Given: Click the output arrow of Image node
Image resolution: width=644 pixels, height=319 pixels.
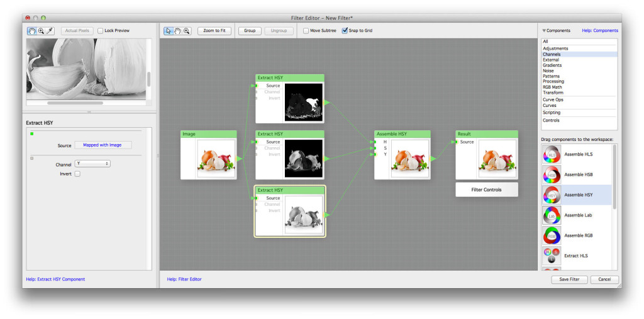Looking at the screenshot, I should click(240, 159).
